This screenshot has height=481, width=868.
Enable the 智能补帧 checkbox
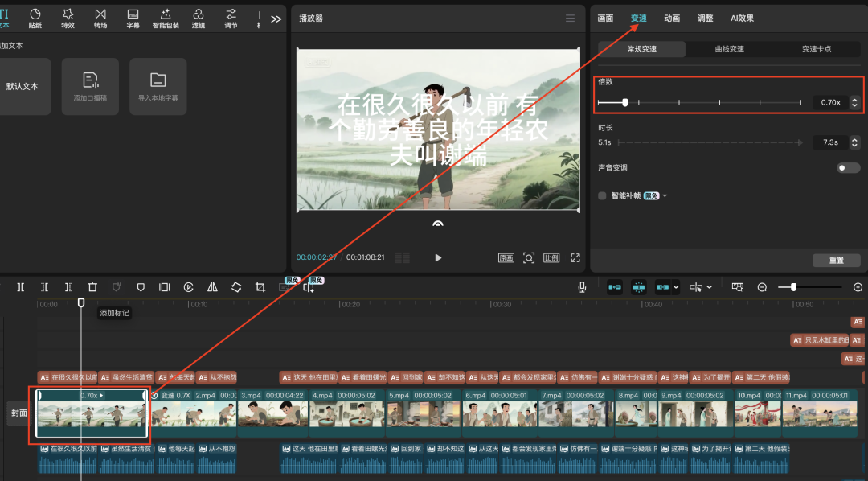point(602,195)
